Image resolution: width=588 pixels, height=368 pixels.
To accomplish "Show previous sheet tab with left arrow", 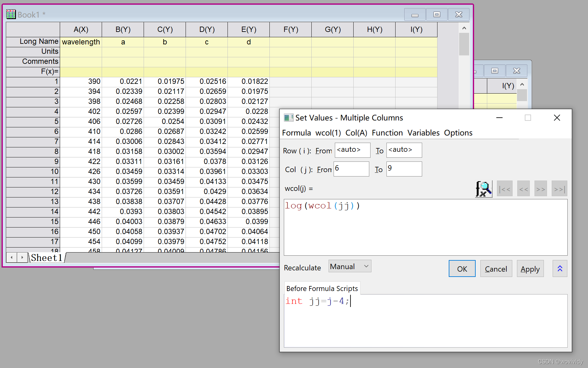I will coord(12,258).
